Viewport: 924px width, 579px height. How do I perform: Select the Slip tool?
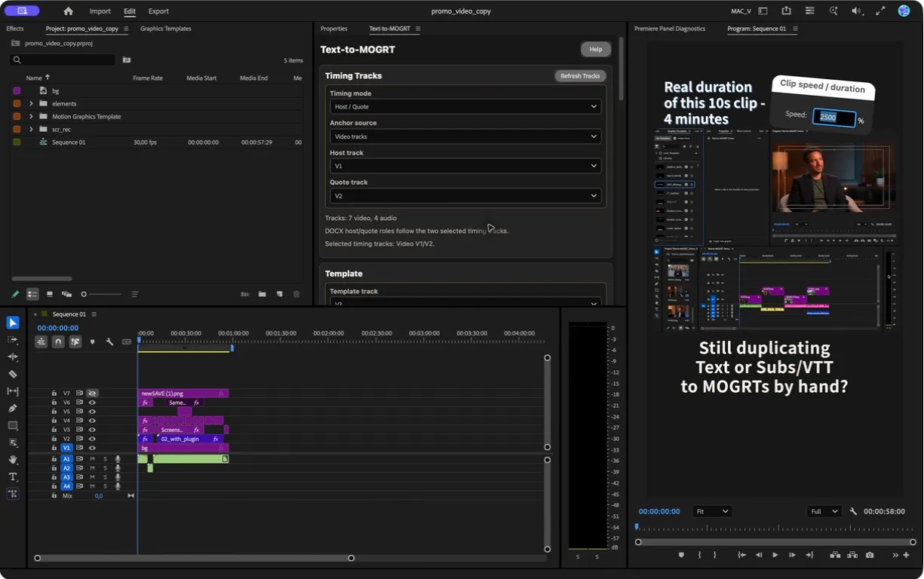pos(13,391)
